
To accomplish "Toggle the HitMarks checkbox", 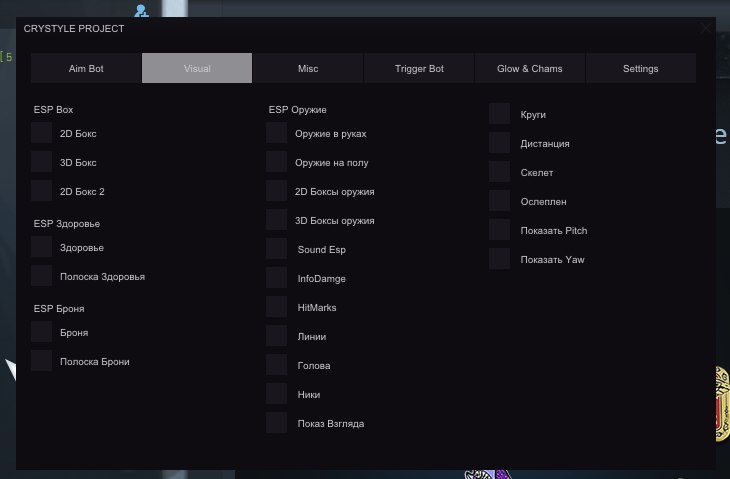I will (x=277, y=306).
